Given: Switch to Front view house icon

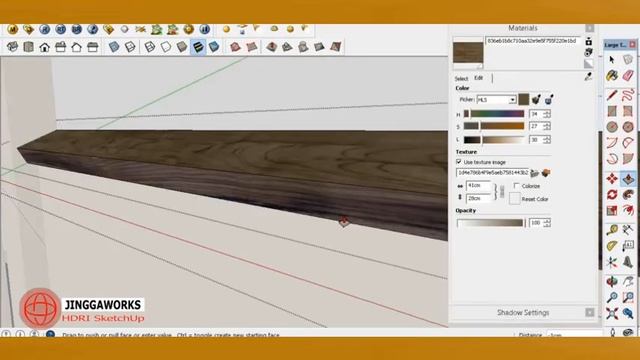Looking at the screenshot, I should (44, 47).
